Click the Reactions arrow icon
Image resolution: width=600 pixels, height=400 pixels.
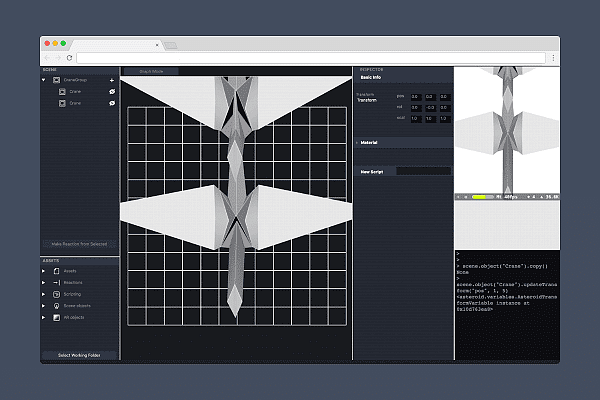[x=56, y=283]
